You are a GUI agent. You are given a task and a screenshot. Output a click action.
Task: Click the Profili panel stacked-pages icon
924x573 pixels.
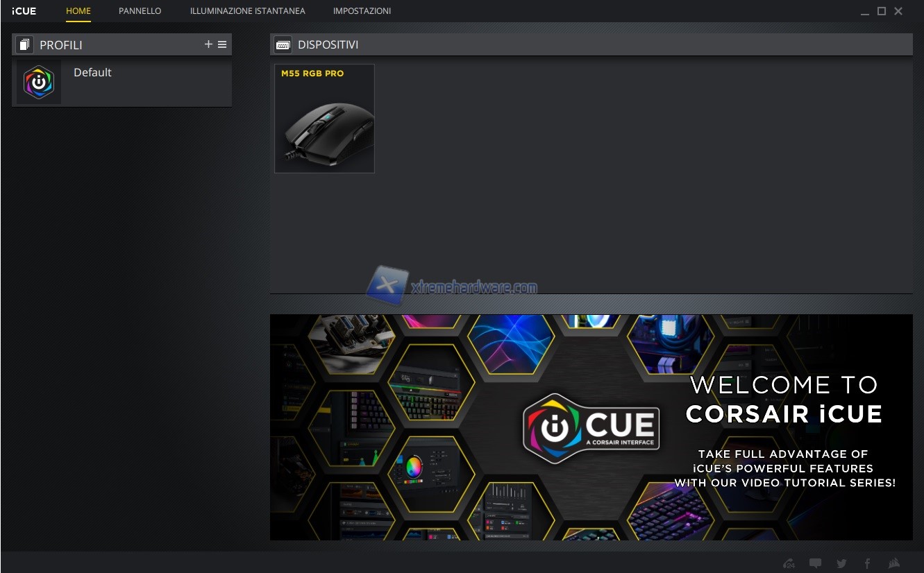25,45
